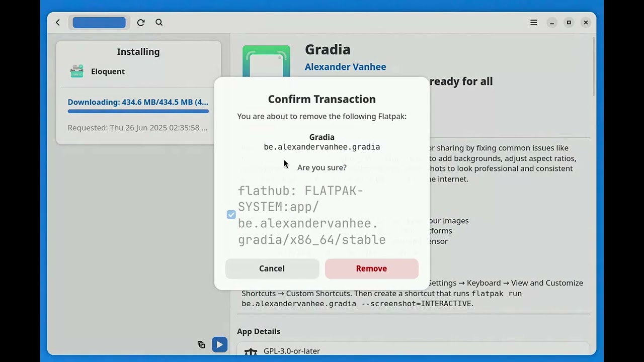Minimize the window
The height and width of the screenshot is (362, 644).
point(552,23)
